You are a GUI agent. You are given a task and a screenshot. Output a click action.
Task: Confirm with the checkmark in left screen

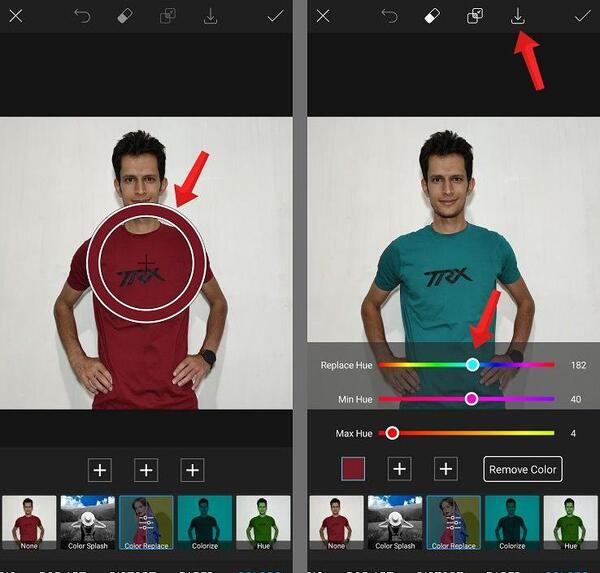275,16
